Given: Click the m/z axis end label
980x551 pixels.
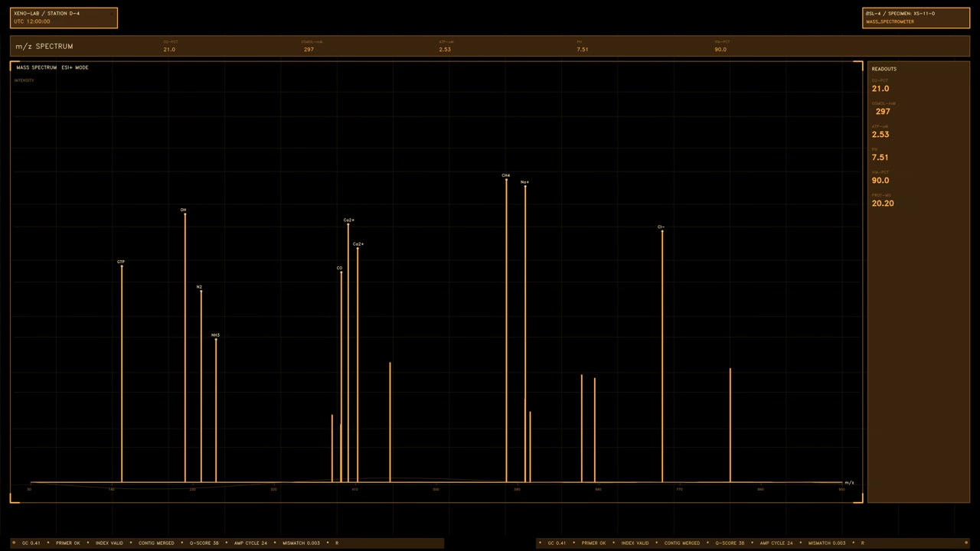Looking at the screenshot, I should pos(849,483).
